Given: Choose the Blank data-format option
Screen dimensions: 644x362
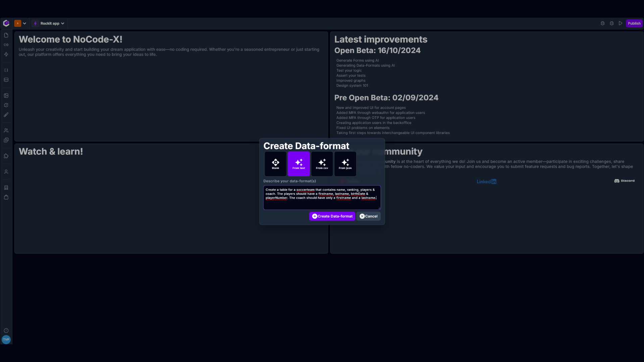Looking at the screenshot, I should click(x=275, y=164).
